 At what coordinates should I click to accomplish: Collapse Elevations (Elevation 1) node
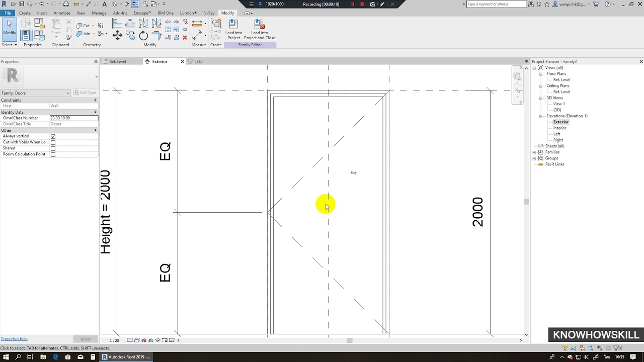tap(541, 116)
